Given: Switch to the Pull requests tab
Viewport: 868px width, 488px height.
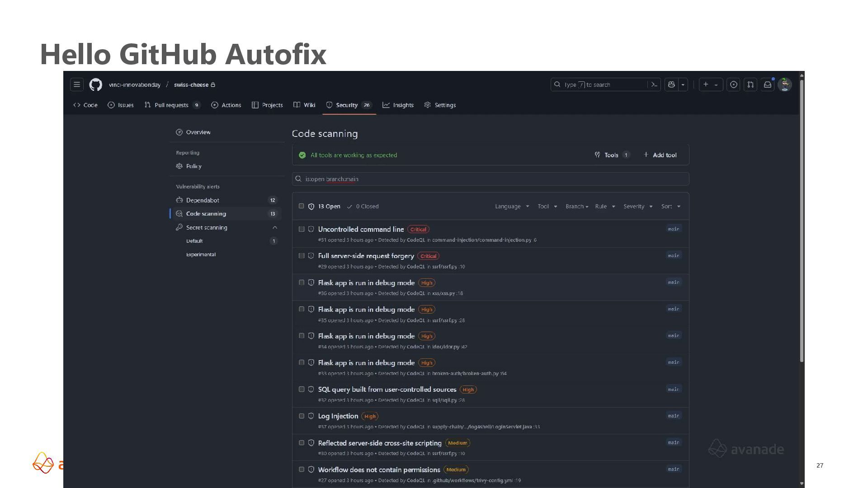Looking at the screenshot, I should click(171, 105).
